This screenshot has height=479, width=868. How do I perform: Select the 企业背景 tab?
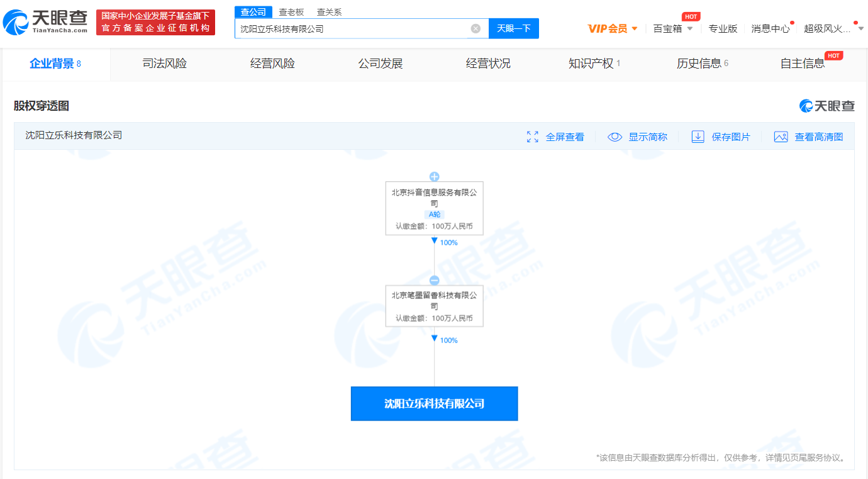coord(55,64)
